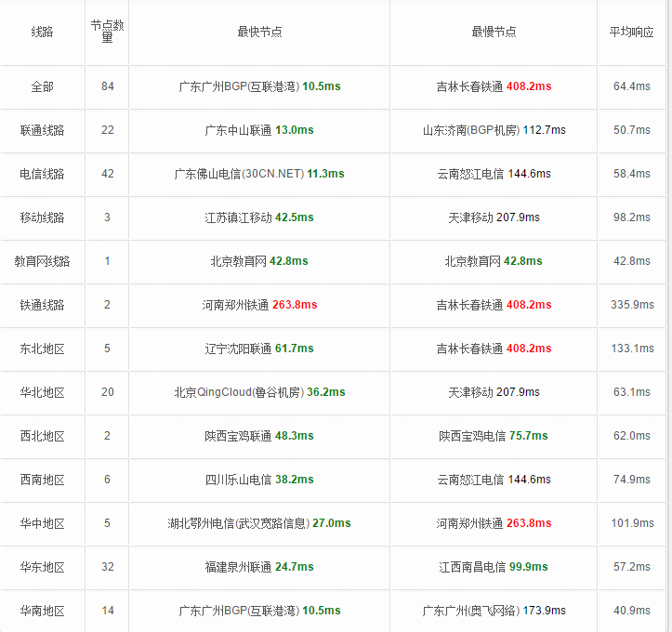Click 广东广州(奥飞网络) slowest node
The image size is (672, 632).
coord(471,611)
